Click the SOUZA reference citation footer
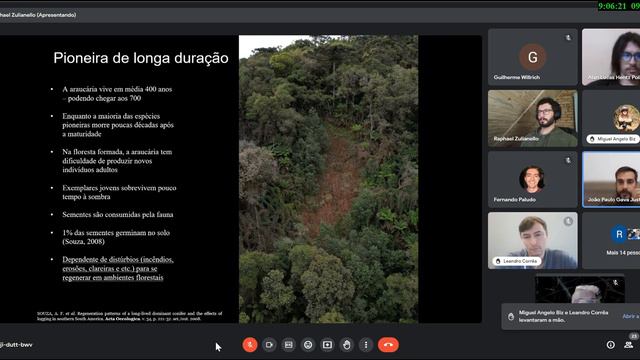This screenshot has width=640, height=360. click(x=129, y=316)
